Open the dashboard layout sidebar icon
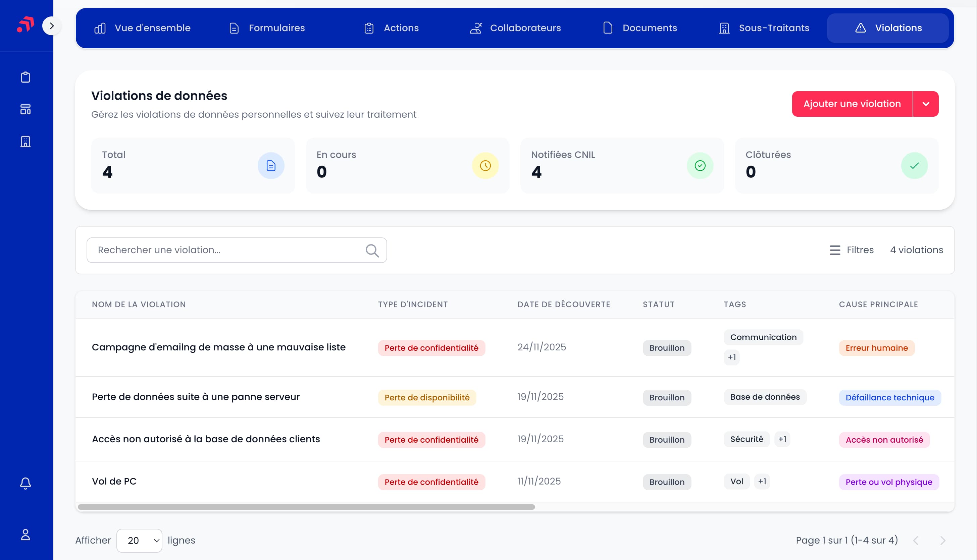 25,110
